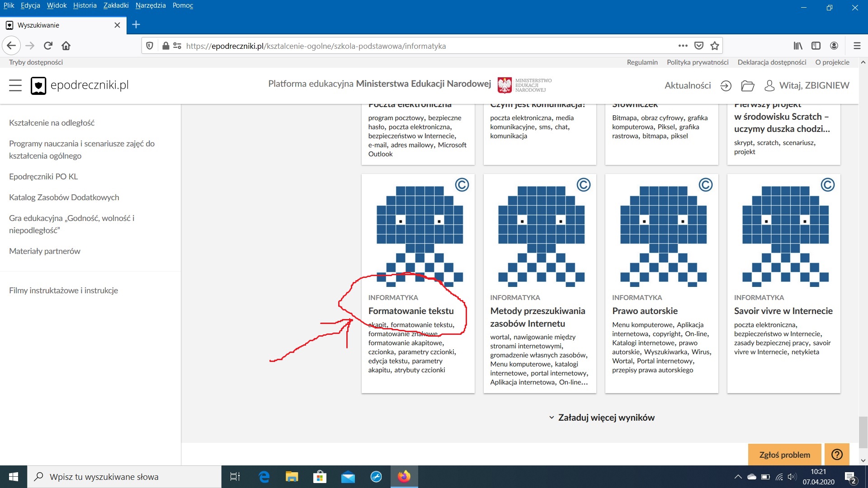Open Gra edukacyjna Godność, wolność sidebar link
The height and width of the screenshot is (488, 868).
tap(71, 224)
